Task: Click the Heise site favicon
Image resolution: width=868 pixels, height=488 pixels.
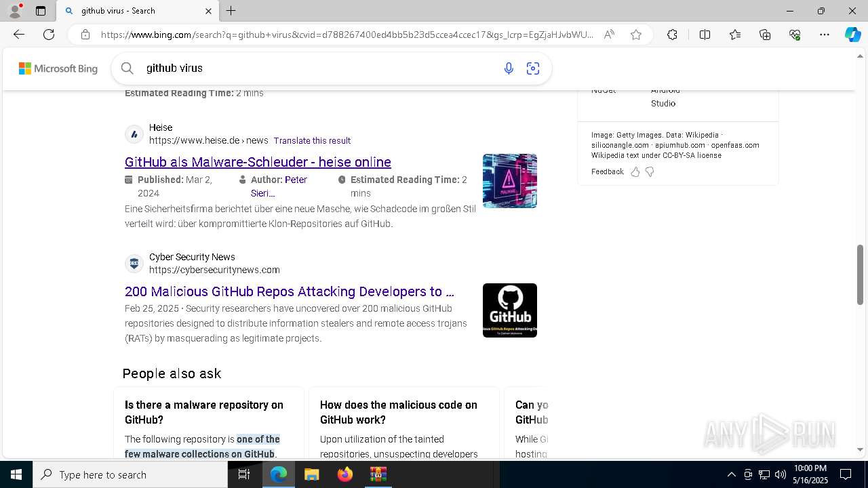Action: [x=134, y=134]
